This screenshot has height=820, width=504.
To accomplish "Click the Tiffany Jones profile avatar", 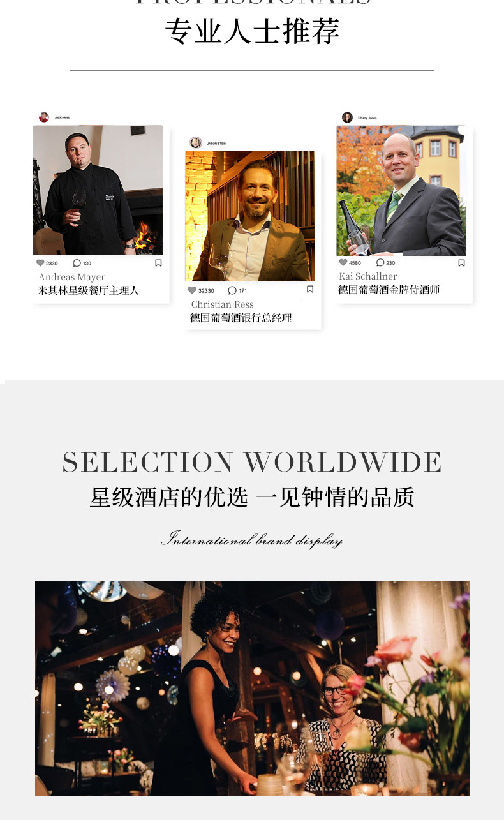I will point(347,117).
